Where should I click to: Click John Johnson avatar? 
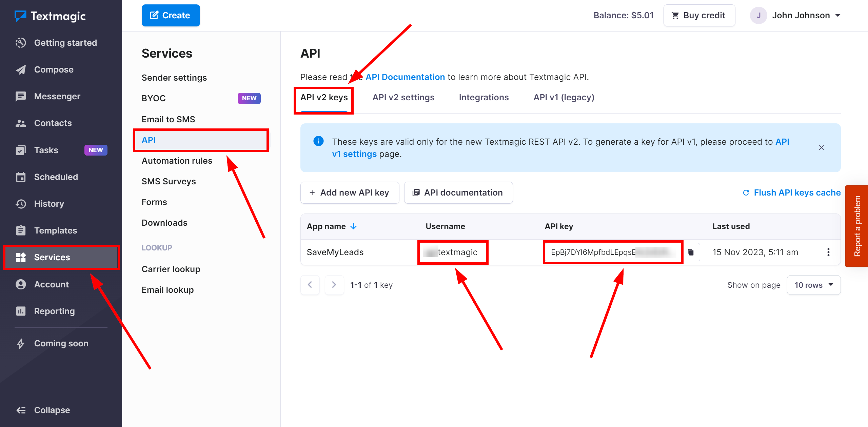pyautogui.click(x=758, y=16)
